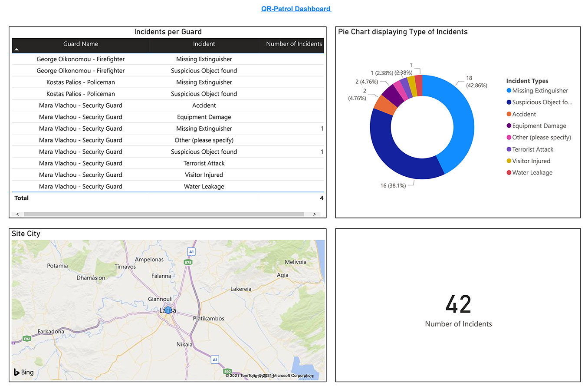Click the Platikambos label on map
Viewport: 588px width, 389px height.
(x=209, y=319)
